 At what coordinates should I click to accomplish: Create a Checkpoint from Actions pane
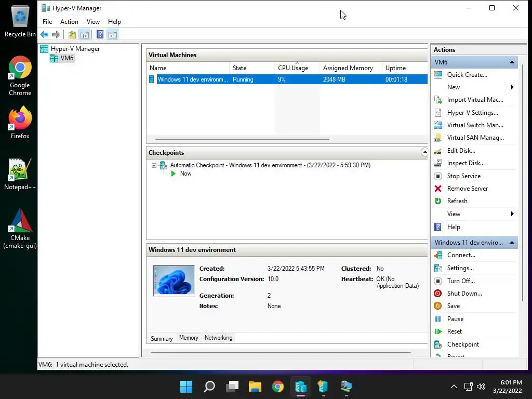click(463, 344)
